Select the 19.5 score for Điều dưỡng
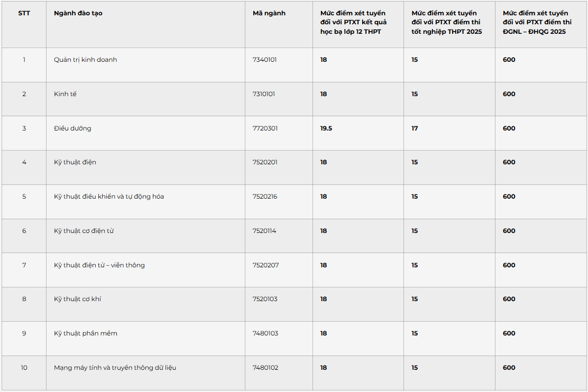 pyautogui.click(x=326, y=128)
